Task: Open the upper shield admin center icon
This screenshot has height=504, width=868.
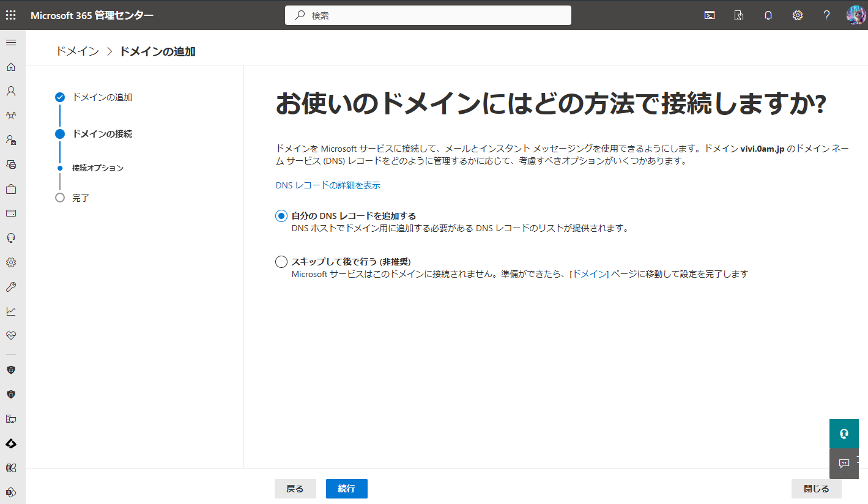Action: tap(11, 370)
